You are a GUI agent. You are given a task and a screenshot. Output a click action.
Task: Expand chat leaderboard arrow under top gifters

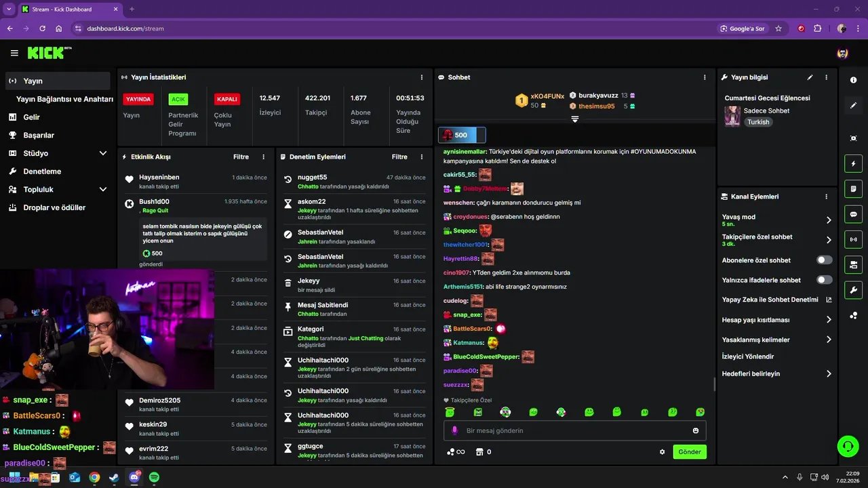point(575,119)
